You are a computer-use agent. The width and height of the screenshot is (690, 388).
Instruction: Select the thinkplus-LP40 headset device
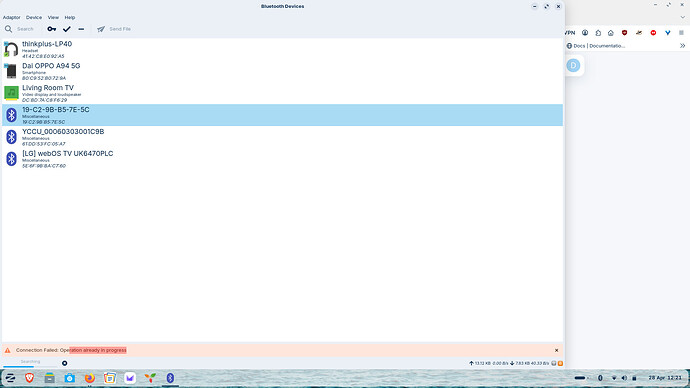coord(282,49)
